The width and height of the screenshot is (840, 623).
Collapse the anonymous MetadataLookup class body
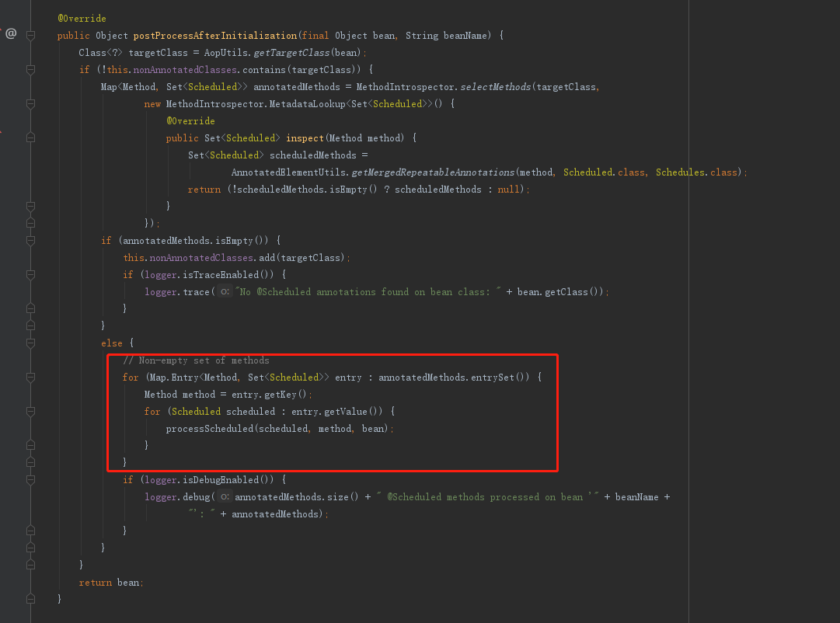pos(30,103)
